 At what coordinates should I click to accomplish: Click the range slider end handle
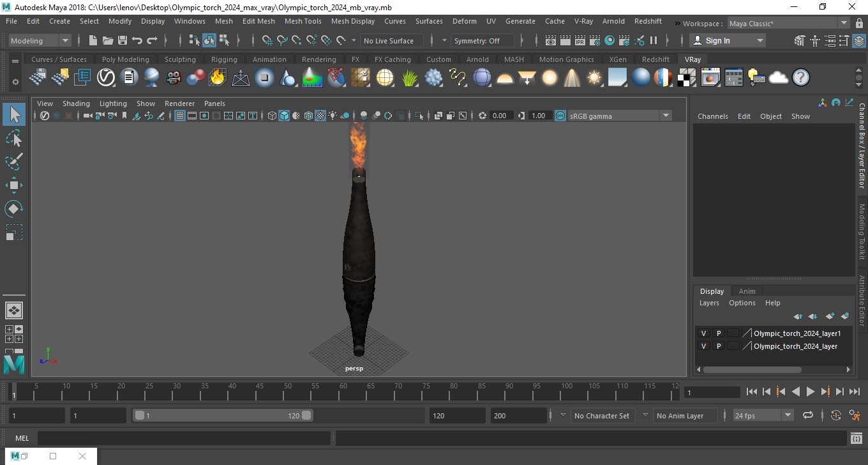coord(306,415)
